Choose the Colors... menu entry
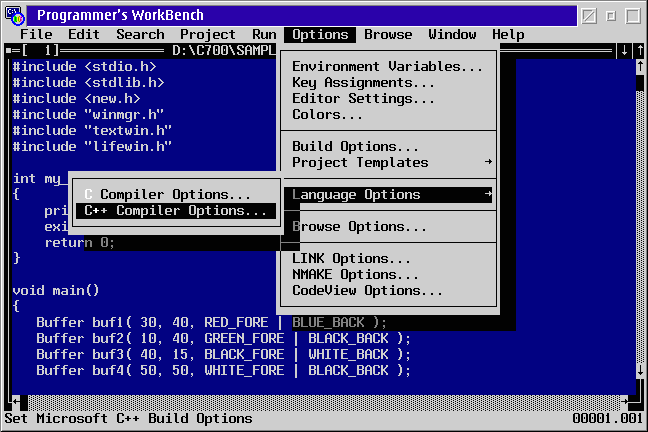Image resolution: width=648 pixels, height=432 pixels. point(388,114)
